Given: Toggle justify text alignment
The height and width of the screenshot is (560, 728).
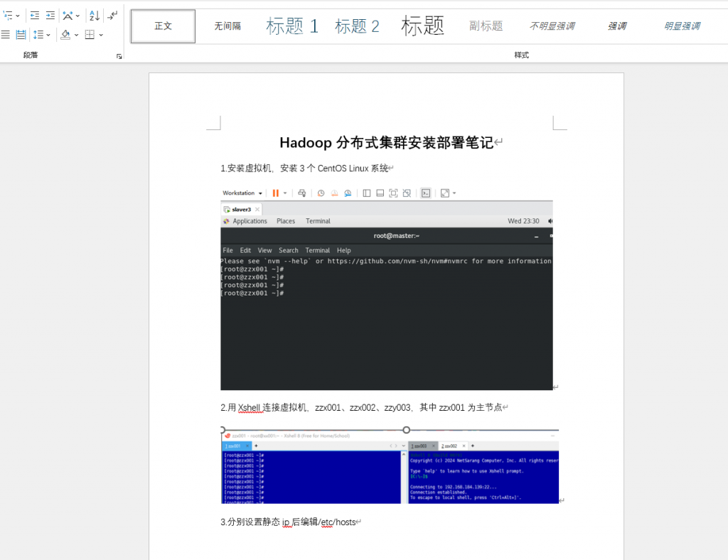Looking at the screenshot, I should (x=6, y=34).
